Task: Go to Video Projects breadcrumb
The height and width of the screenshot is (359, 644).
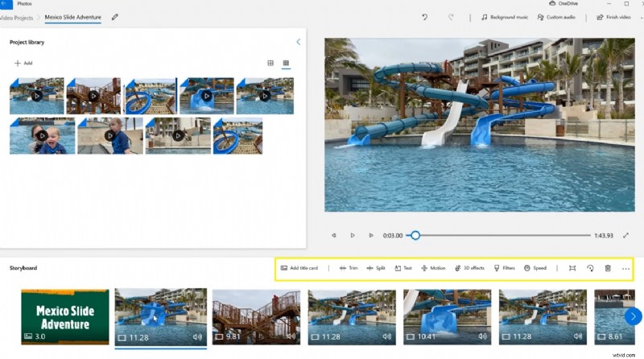Action: click(18, 16)
